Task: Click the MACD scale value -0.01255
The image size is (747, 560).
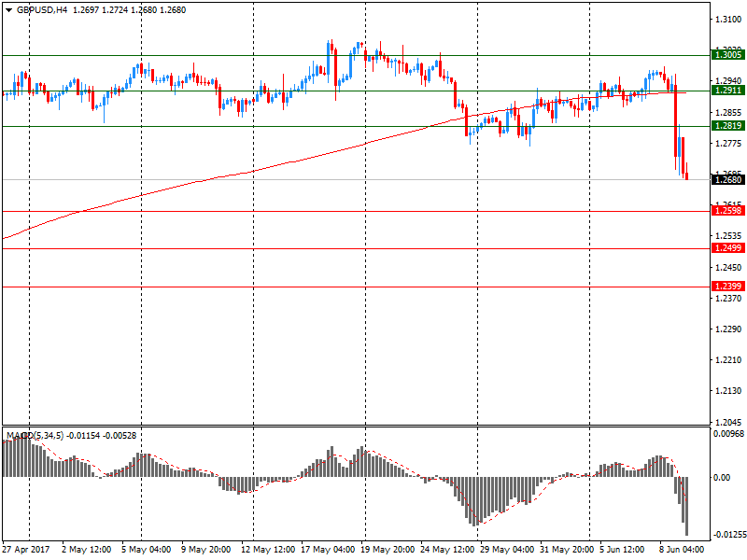Action: [x=728, y=535]
